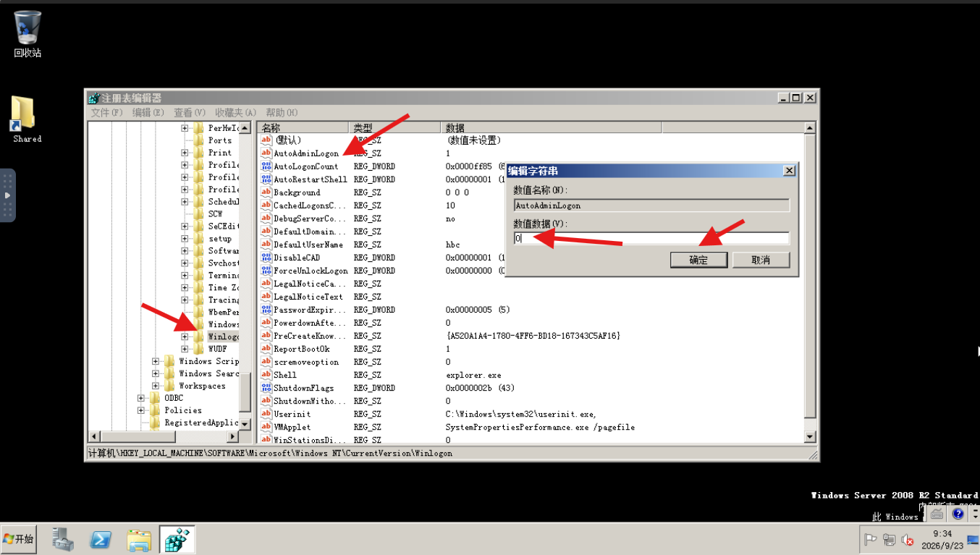This screenshot has width=980, height=555.
Task: Expand the Policies tree node
Action: (141, 410)
